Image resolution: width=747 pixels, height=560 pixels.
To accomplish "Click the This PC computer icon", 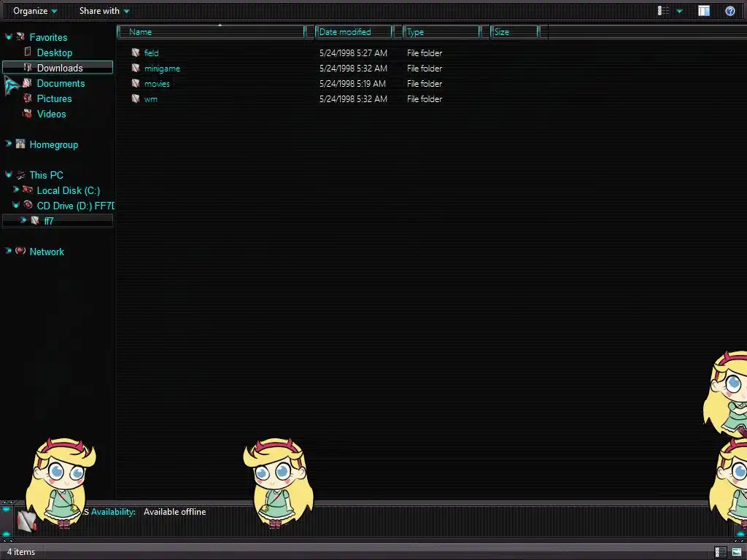I will coord(20,175).
